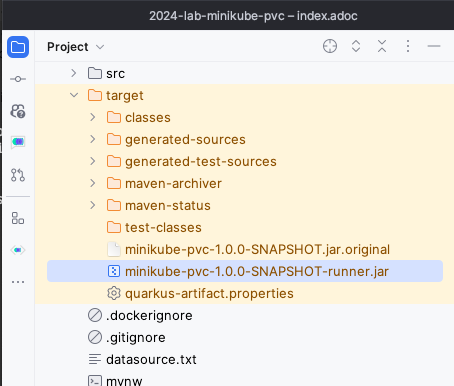The height and width of the screenshot is (386, 454).
Task: Click the .dockerignore ignore-file icon
Action: coord(95,315)
